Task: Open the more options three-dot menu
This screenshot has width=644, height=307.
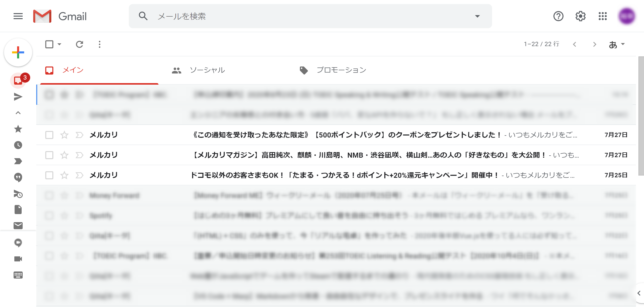Action: point(100,44)
